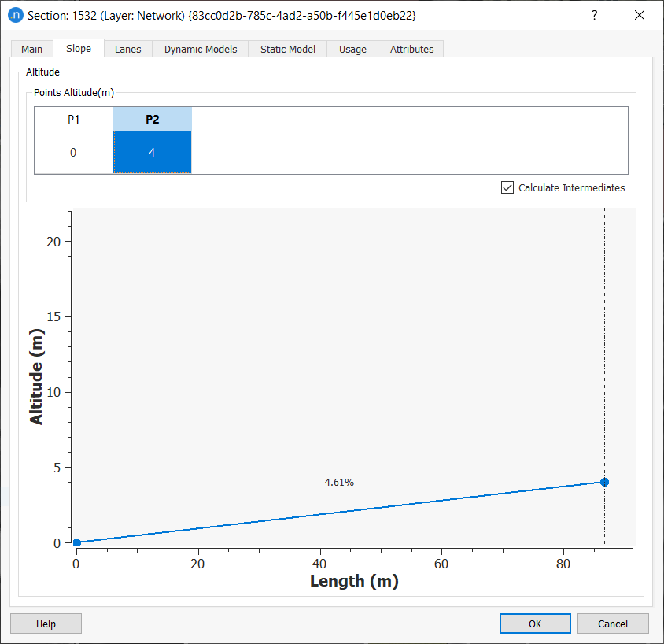Image resolution: width=664 pixels, height=644 pixels.
Task: Switch to the Main tab
Action: (x=32, y=49)
